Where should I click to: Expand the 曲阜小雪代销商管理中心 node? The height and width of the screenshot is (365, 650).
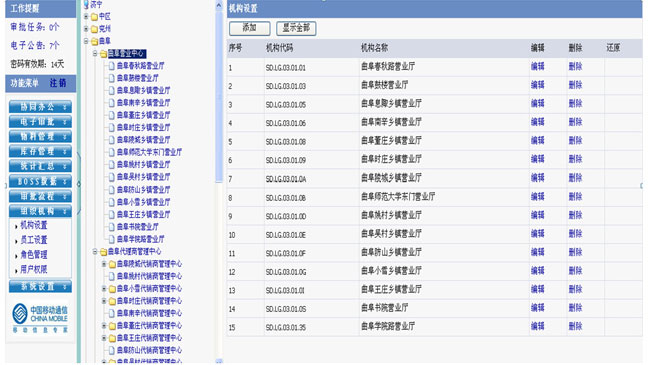click(x=104, y=288)
